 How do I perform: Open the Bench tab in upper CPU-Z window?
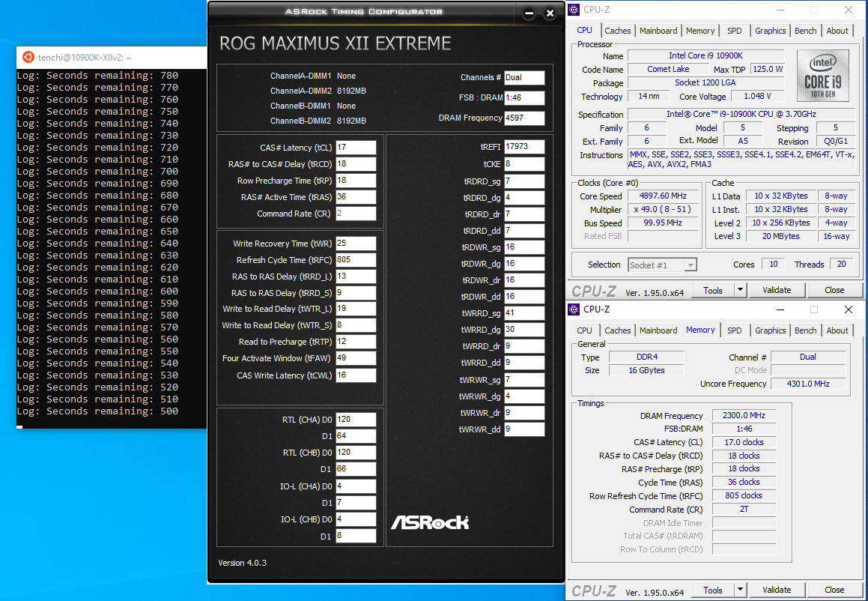805,31
